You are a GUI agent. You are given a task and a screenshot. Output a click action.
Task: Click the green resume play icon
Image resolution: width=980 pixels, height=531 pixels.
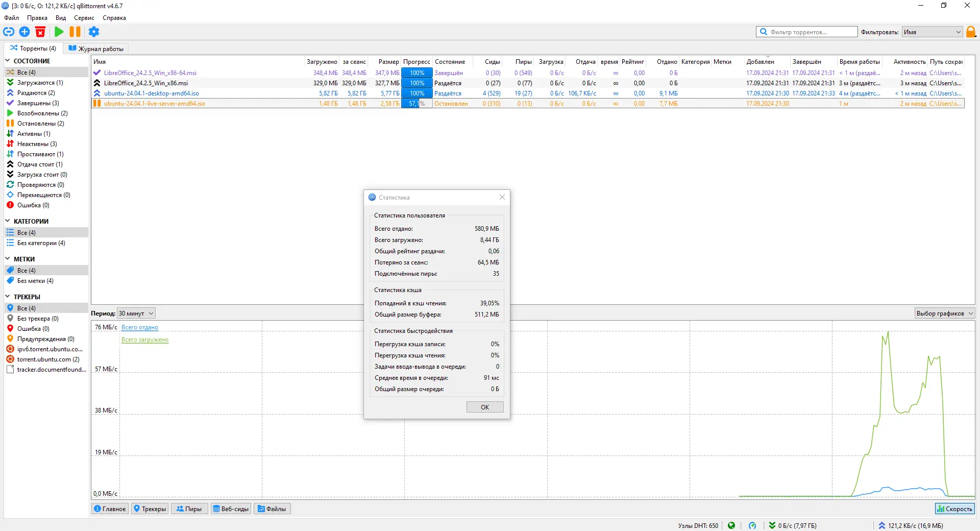tap(59, 32)
